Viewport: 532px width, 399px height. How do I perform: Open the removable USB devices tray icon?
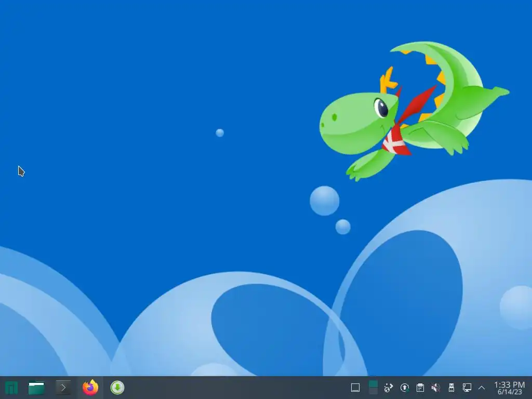click(x=451, y=388)
